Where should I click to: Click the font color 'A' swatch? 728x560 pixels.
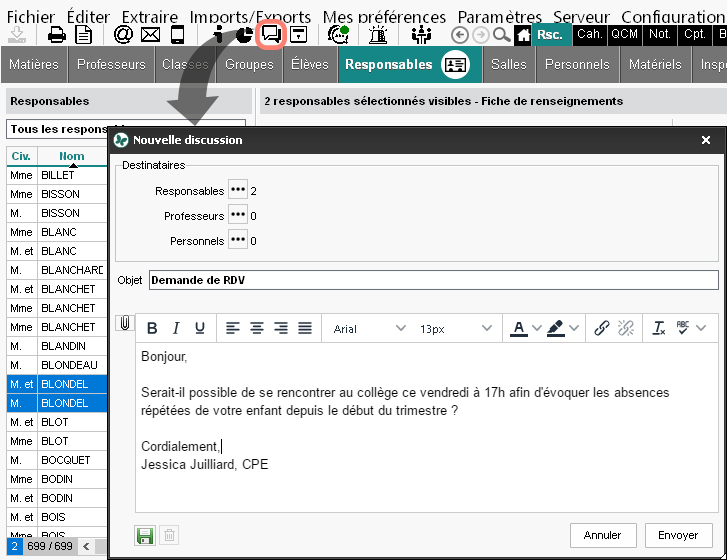point(519,328)
